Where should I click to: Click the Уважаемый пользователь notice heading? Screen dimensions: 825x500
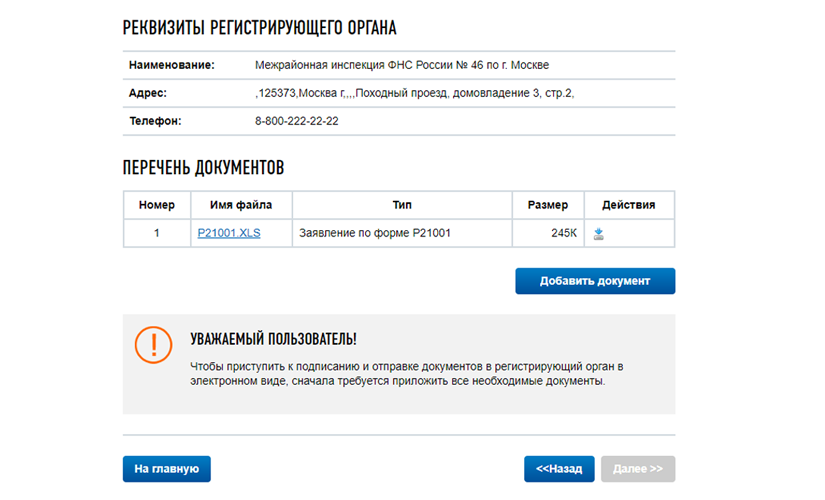coord(274,339)
